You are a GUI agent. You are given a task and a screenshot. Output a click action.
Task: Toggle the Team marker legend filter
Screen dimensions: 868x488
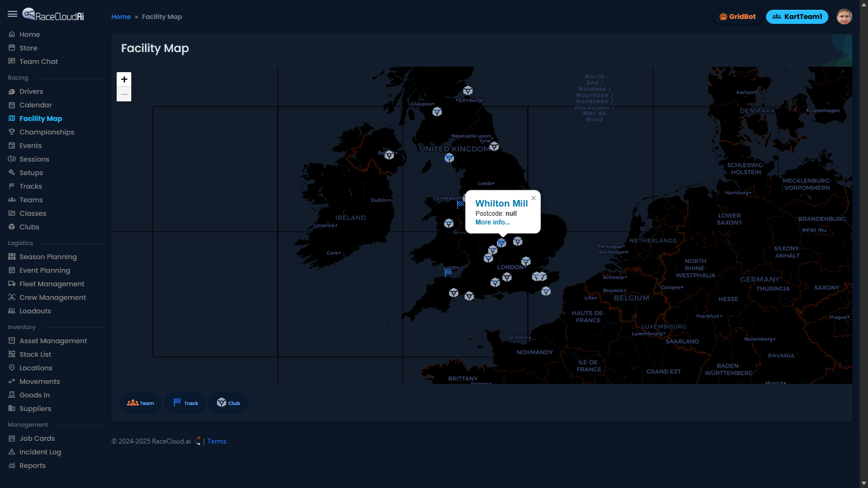pyautogui.click(x=141, y=403)
